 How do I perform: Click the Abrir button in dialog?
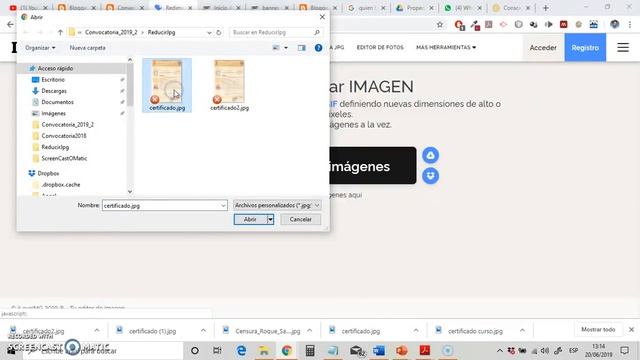[250, 220]
